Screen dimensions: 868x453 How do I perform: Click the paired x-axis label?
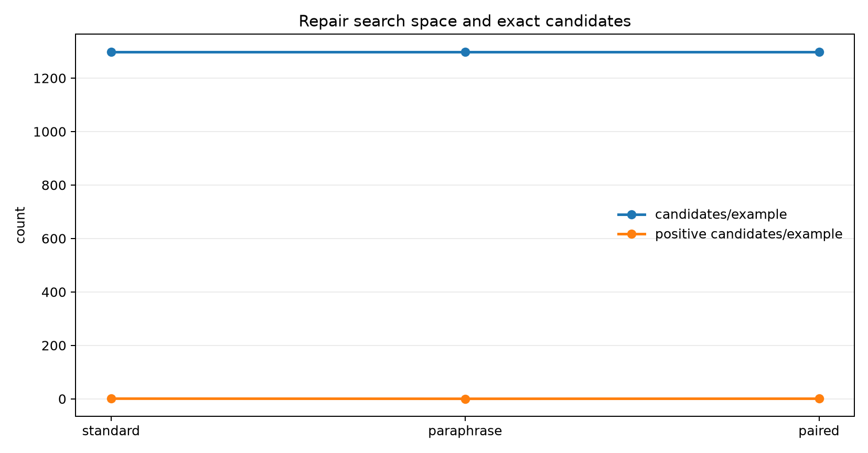(x=819, y=432)
